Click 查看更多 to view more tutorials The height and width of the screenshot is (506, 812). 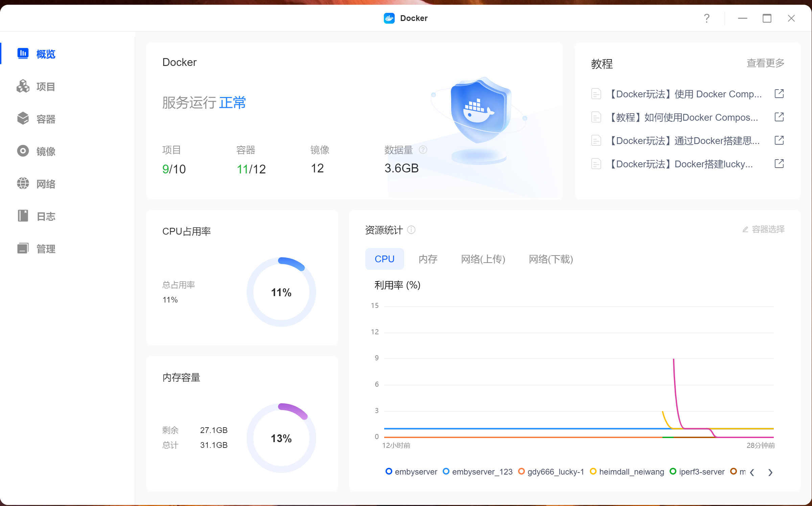click(x=765, y=63)
